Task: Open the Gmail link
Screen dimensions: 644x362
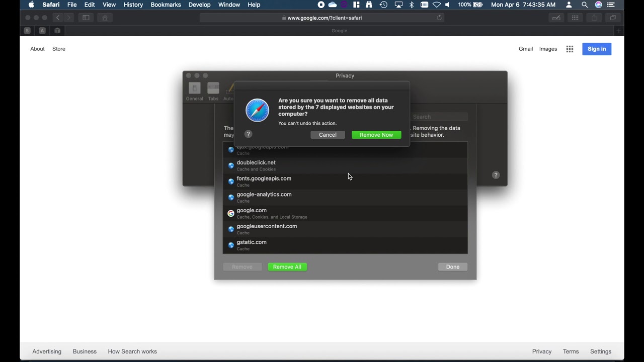Action: click(x=526, y=49)
